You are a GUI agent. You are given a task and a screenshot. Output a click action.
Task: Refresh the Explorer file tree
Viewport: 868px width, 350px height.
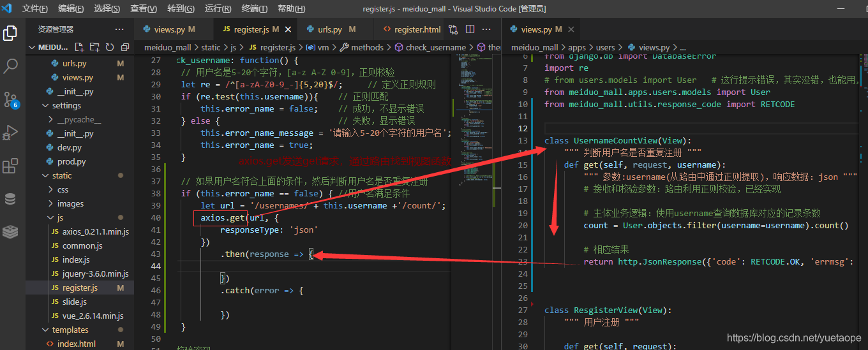(110, 47)
